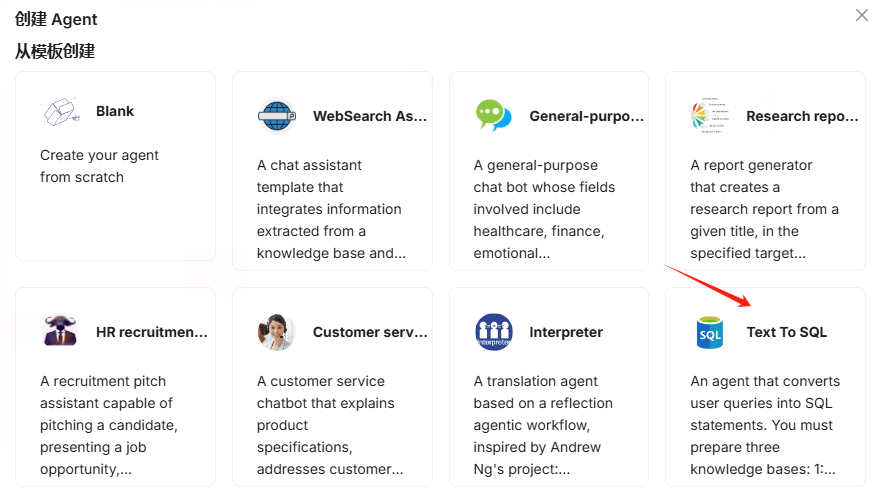Click "Create your agent from scratch" description
This screenshot has width=874, height=489.
coord(99,166)
